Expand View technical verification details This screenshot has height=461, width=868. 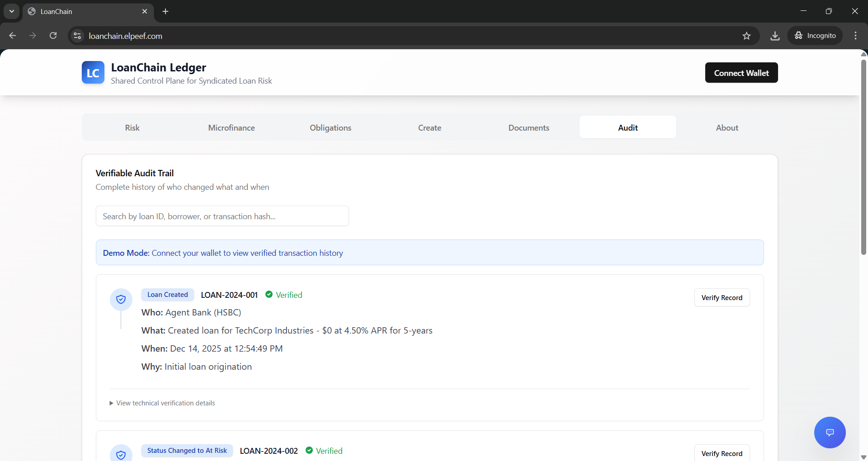pyautogui.click(x=162, y=403)
